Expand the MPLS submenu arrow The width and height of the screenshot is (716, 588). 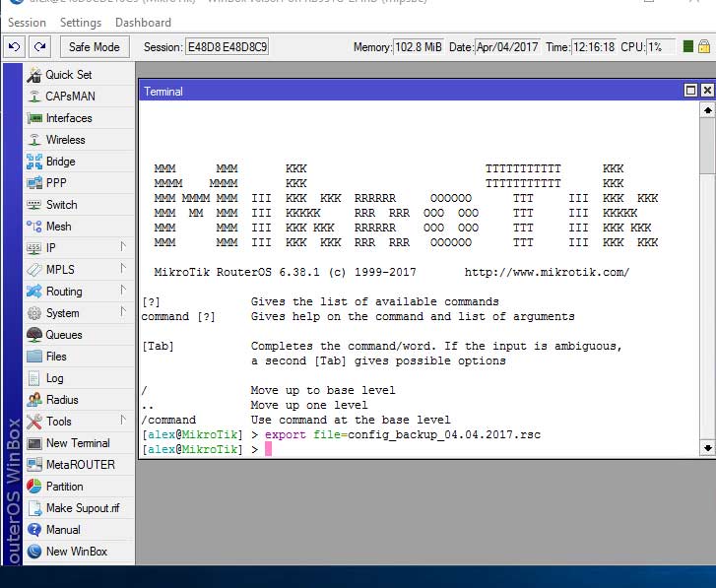tap(123, 269)
